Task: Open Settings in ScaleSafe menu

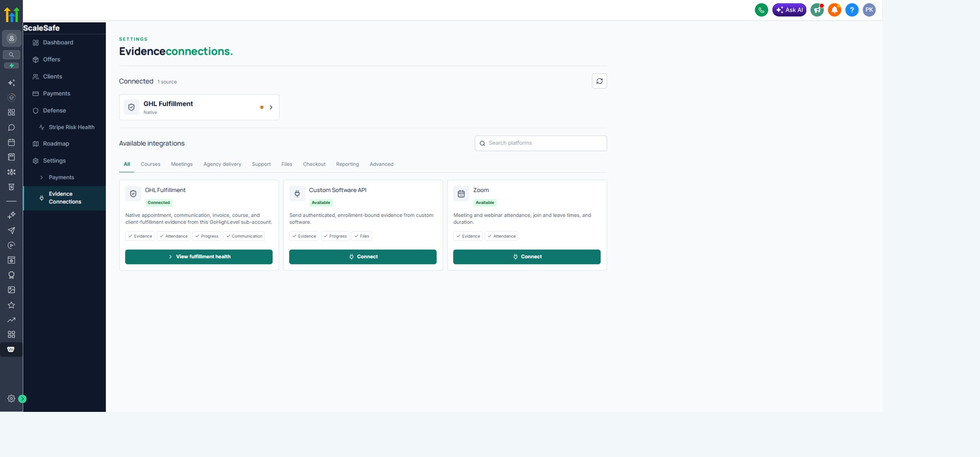Action: (65, 161)
